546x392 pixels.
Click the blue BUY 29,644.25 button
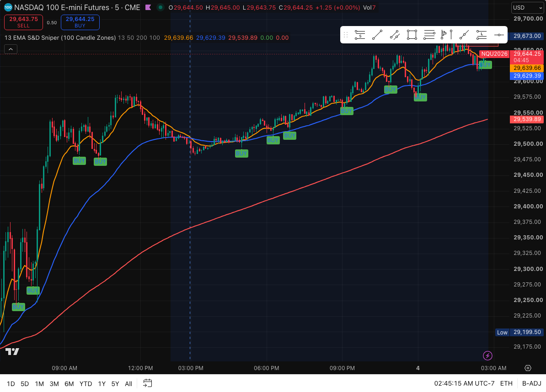(x=80, y=22)
